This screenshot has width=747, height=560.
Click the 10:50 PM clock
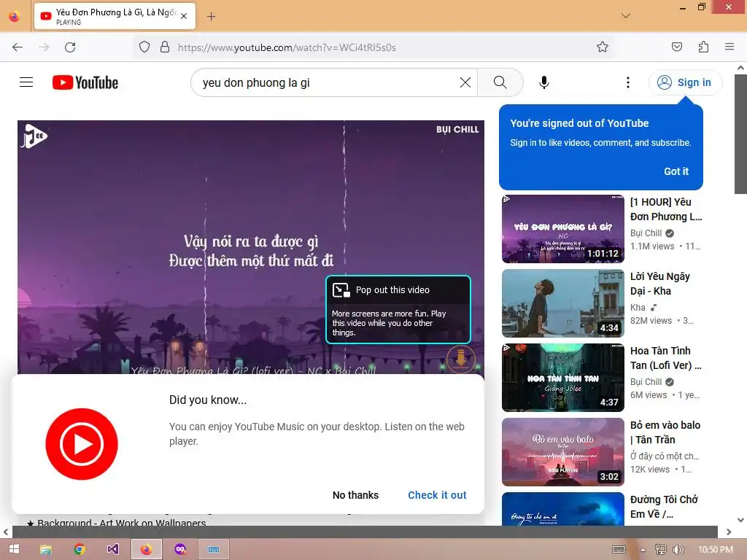tap(715, 550)
